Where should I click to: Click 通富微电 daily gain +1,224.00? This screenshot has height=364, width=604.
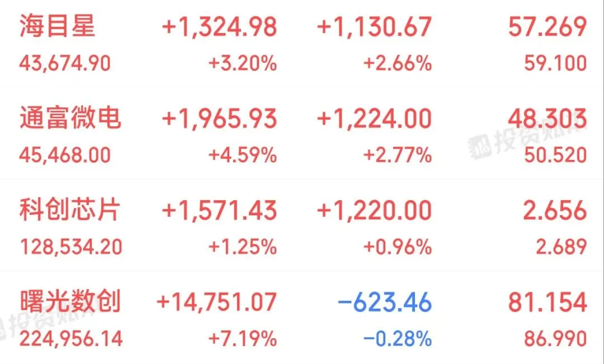point(374,119)
